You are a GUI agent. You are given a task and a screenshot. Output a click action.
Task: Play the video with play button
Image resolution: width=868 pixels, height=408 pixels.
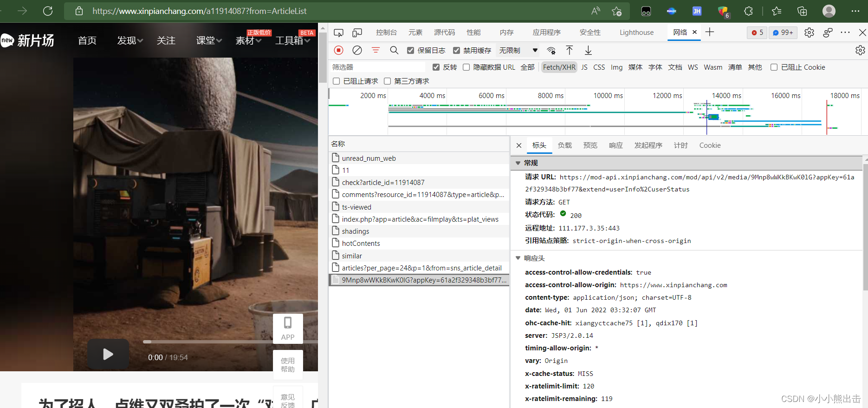point(108,354)
